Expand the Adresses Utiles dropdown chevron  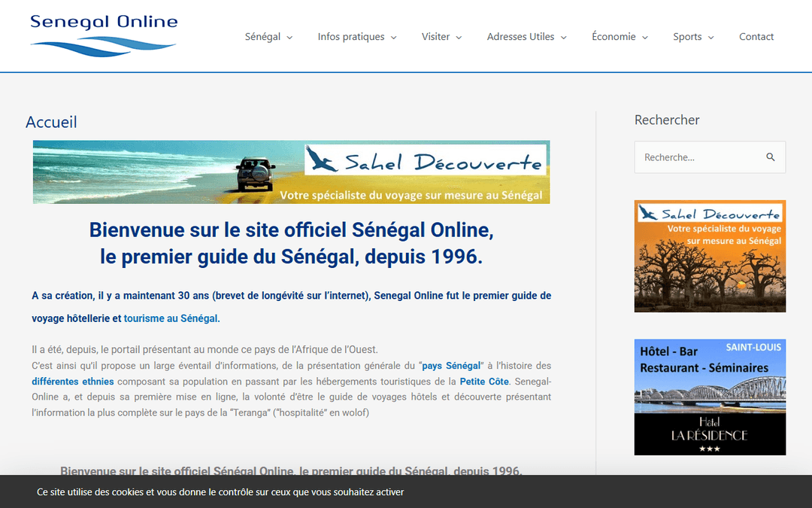[563, 38]
